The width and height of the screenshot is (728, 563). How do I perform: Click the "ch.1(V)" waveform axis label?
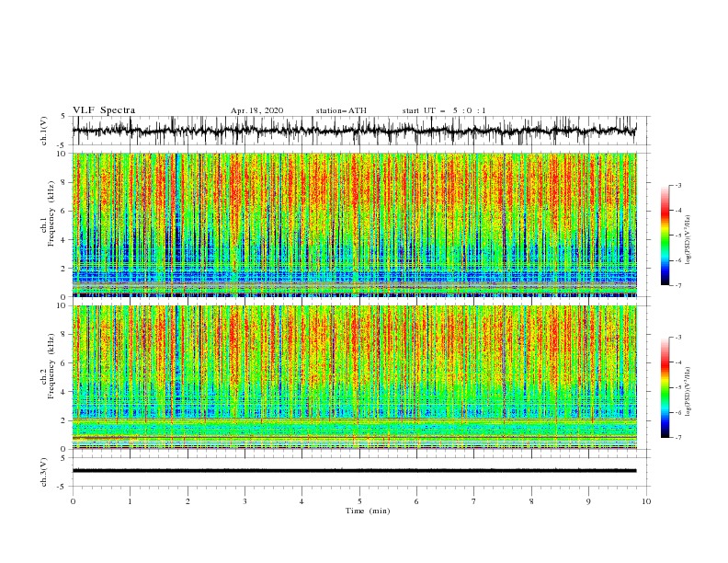44,131
